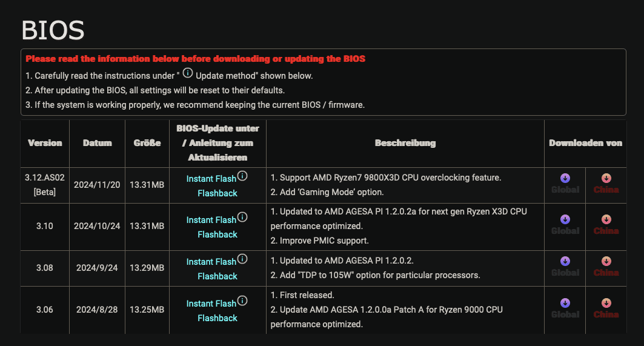Click info icon beside Instant Flash for 3.12.AS02
This screenshot has width=644, height=346.
(242, 176)
